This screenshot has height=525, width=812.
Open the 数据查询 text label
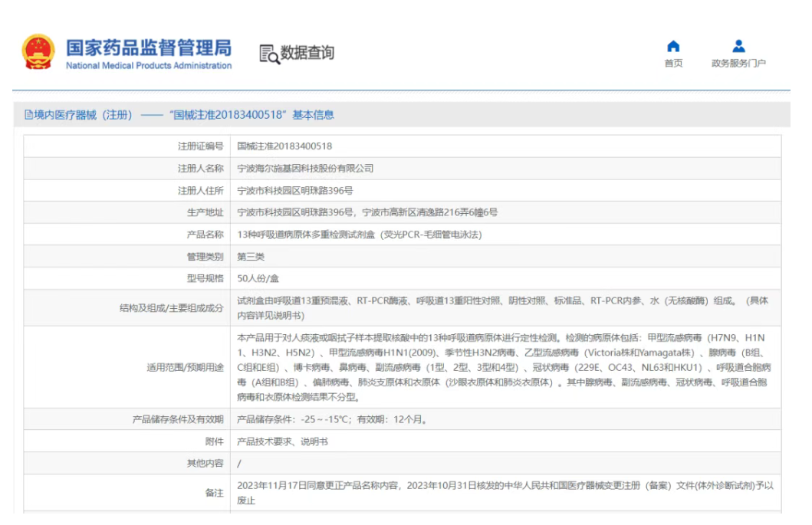coord(307,53)
